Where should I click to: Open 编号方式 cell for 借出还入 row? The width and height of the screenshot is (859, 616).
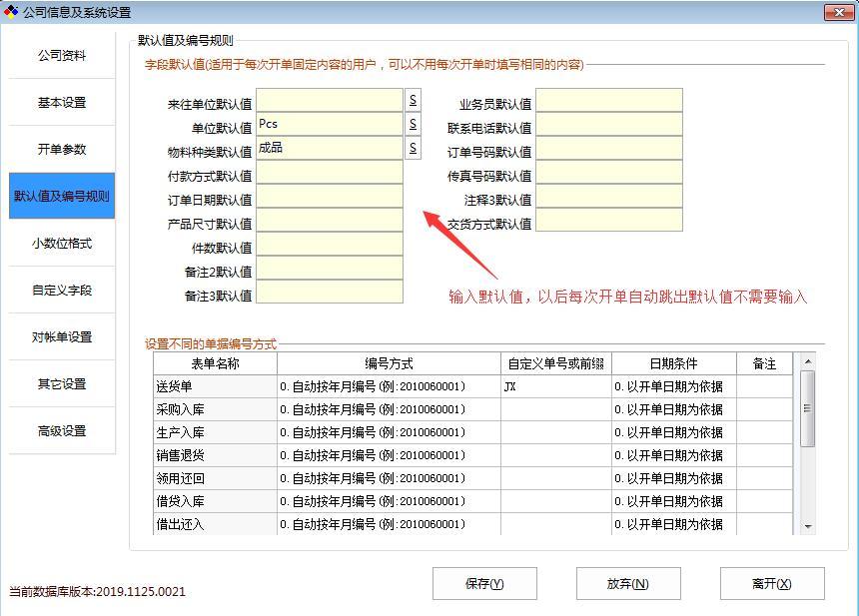(389, 524)
